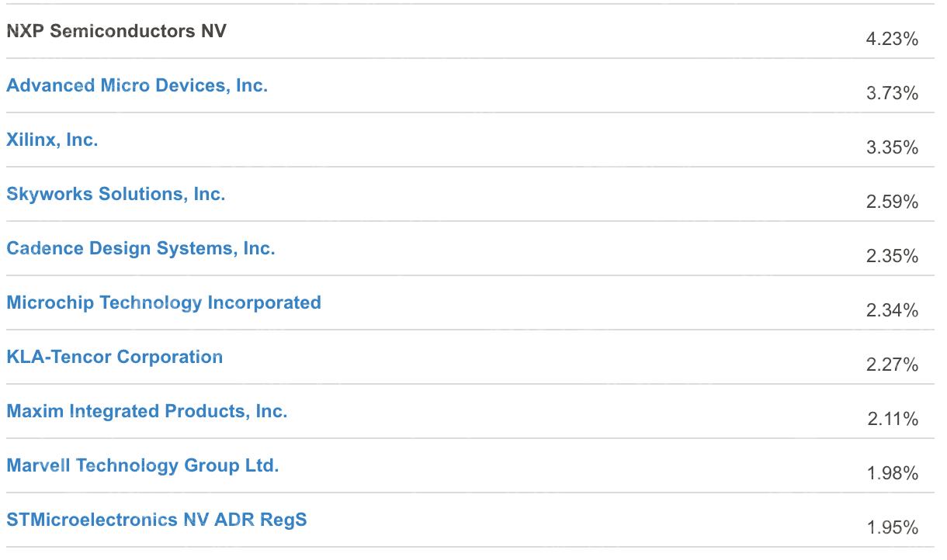This screenshot has width=947, height=560.
Task: Click the 2.27% weight for KLA-Tencor
Action: pyautogui.click(x=892, y=365)
